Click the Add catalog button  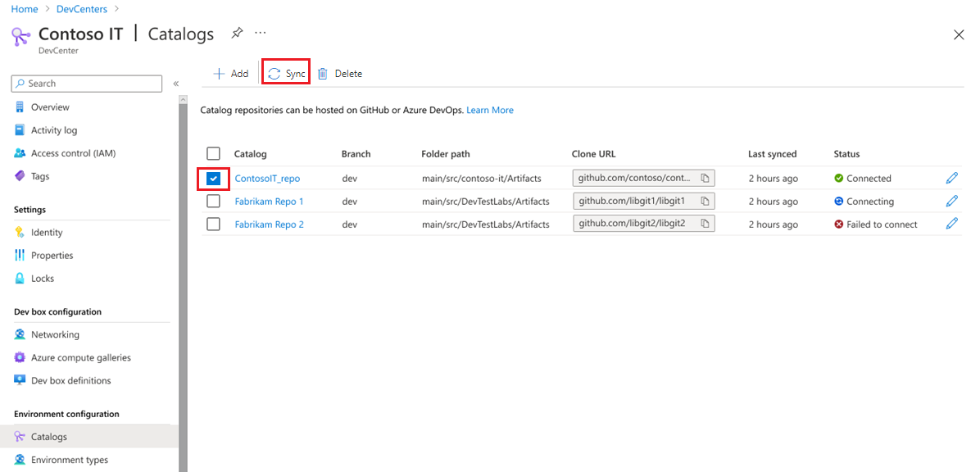[230, 74]
